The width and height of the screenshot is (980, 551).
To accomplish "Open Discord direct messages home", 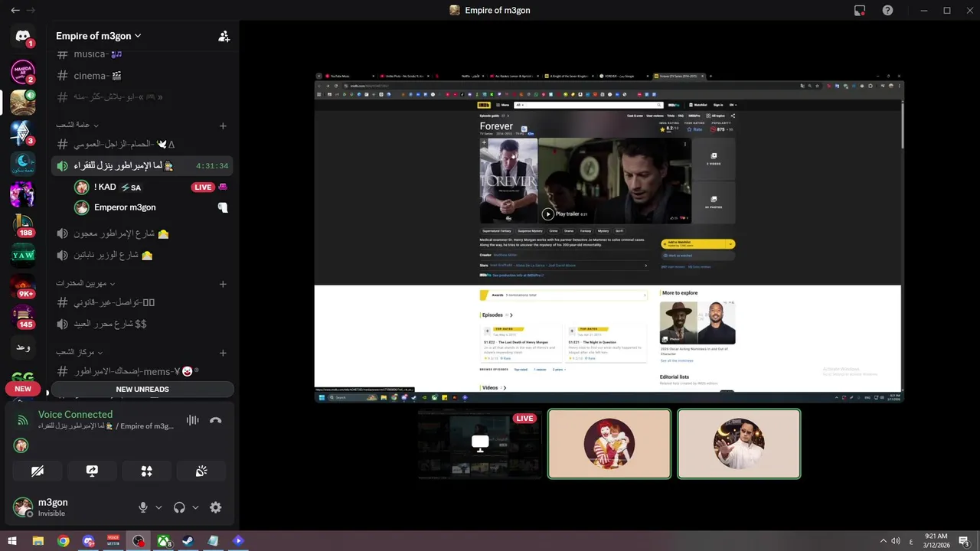I will 23,36.
